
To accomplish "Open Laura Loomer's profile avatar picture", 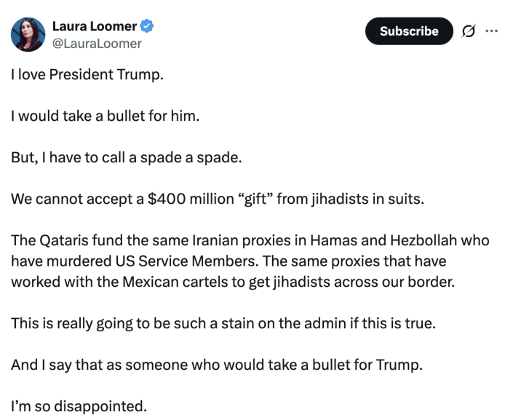I will (28, 34).
